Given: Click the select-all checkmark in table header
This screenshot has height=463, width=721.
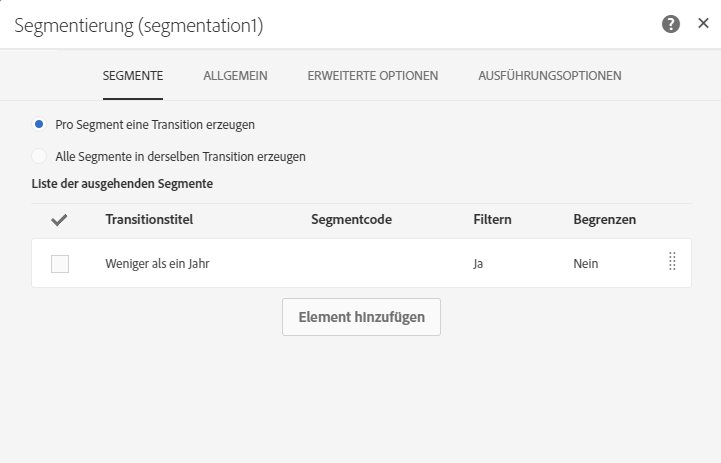Looking at the screenshot, I should pos(59,220).
